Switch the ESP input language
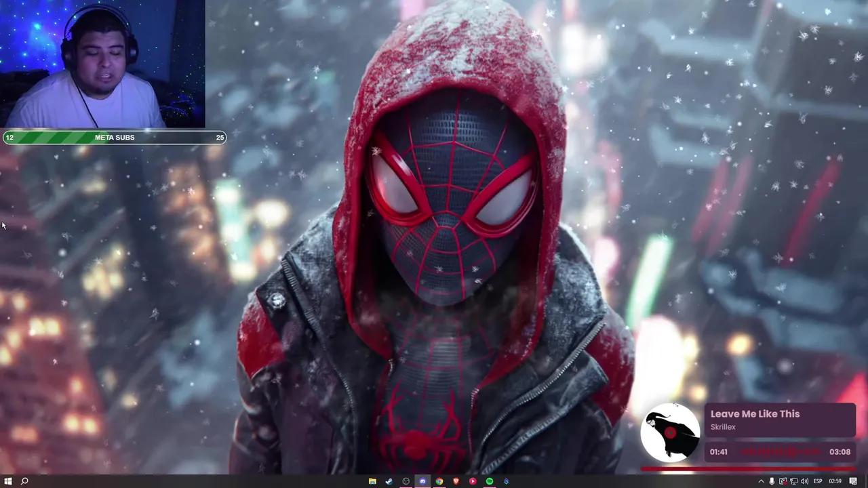Screen dimensions: 868x488 click(x=818, y=481)
